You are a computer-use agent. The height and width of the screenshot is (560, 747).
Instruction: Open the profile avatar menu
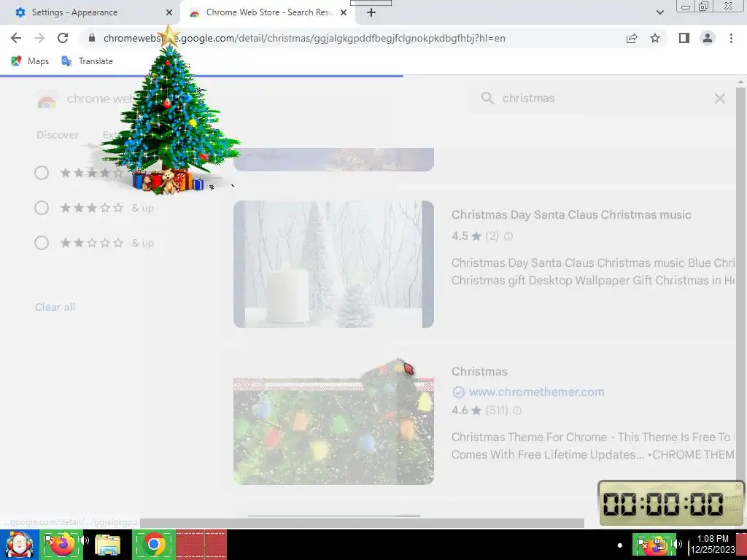(708, 38)
